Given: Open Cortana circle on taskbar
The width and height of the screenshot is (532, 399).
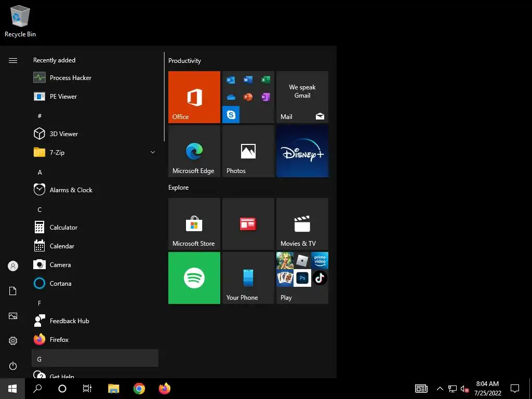Looking at the screenshot, I should pyautogui.click(x=62, y=389).
